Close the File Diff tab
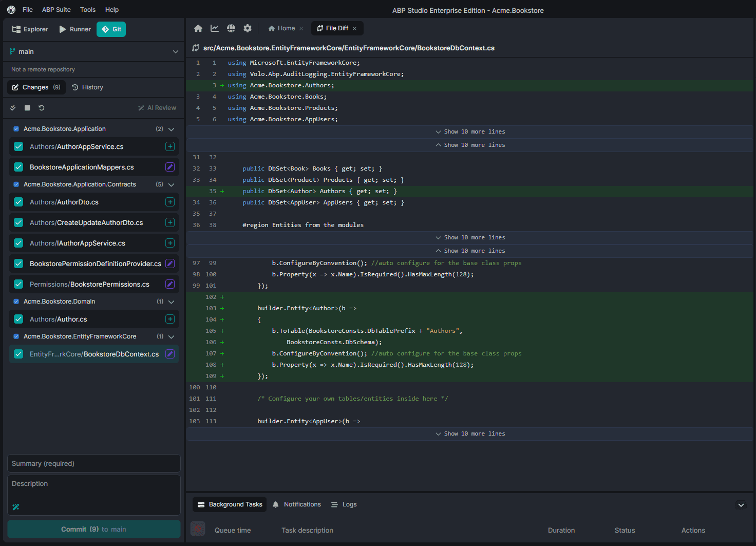756x546 pixels. [355, 29]
